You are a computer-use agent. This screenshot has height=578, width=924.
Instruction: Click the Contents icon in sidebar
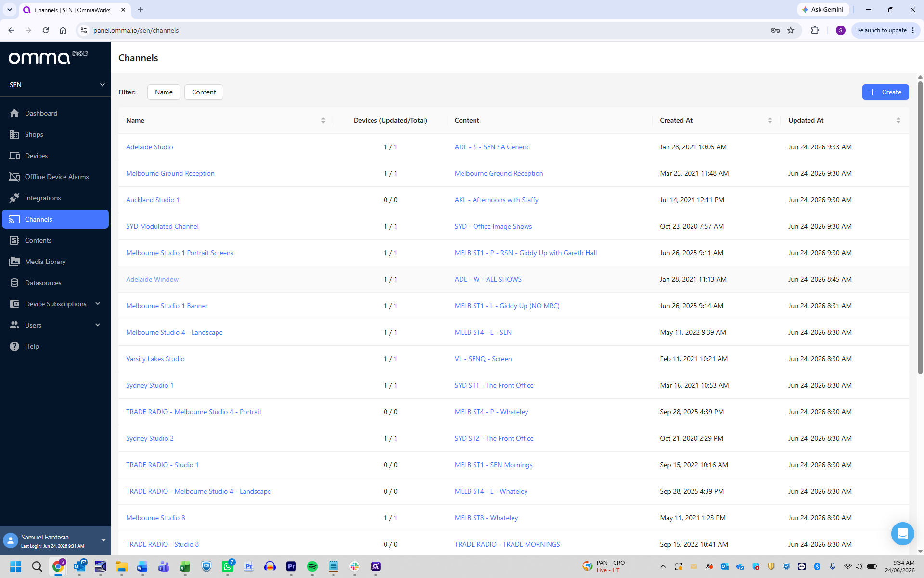pos(14,240)
